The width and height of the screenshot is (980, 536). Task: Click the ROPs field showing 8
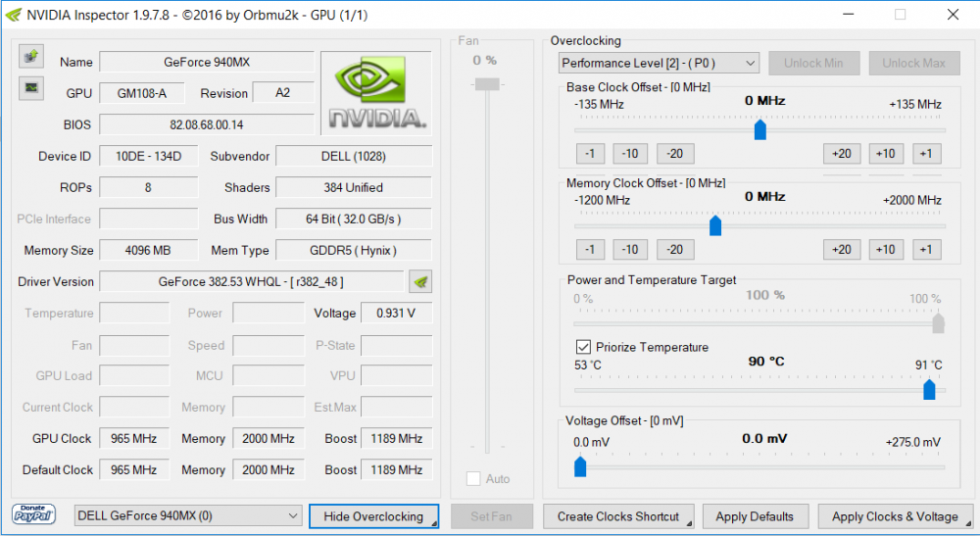(x=149, y=187)
